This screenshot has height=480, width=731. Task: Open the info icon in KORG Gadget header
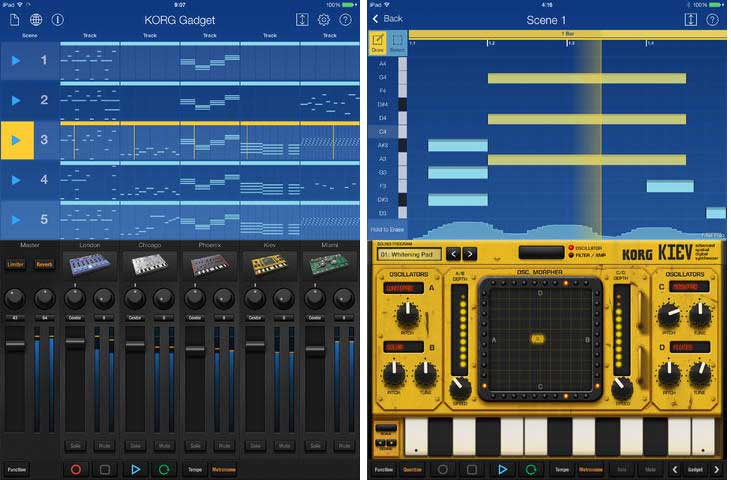pos(58,20)
